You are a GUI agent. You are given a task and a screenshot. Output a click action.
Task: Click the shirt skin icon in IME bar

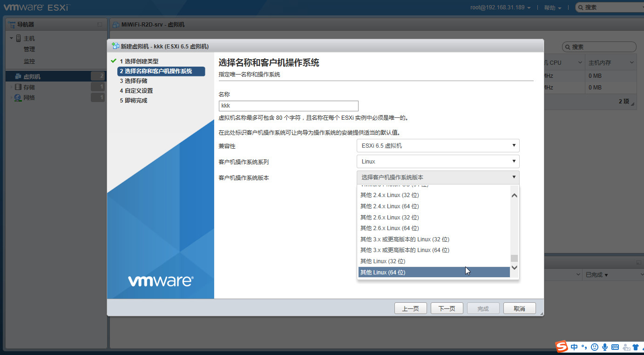pos(635,347)
